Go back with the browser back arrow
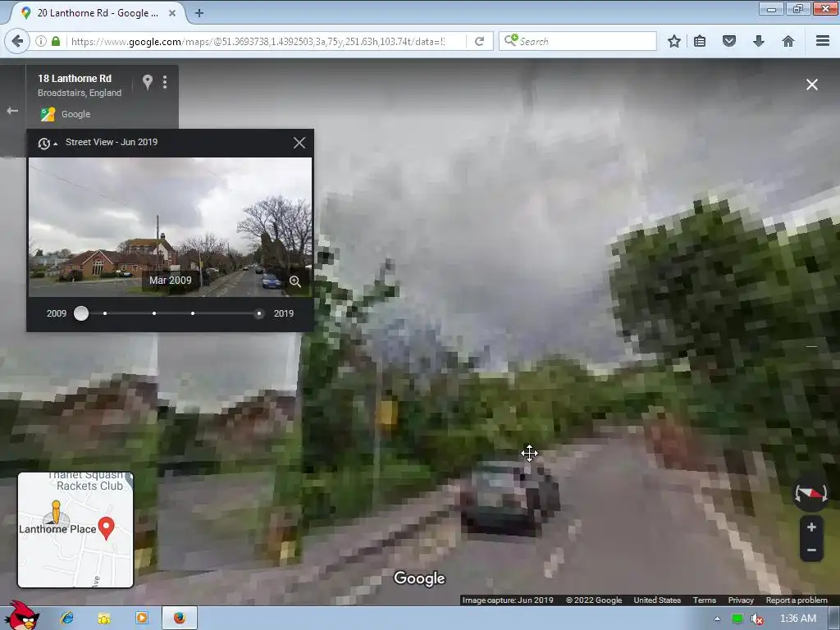Viewport: 840px width, 630px height. coord(17,41)
